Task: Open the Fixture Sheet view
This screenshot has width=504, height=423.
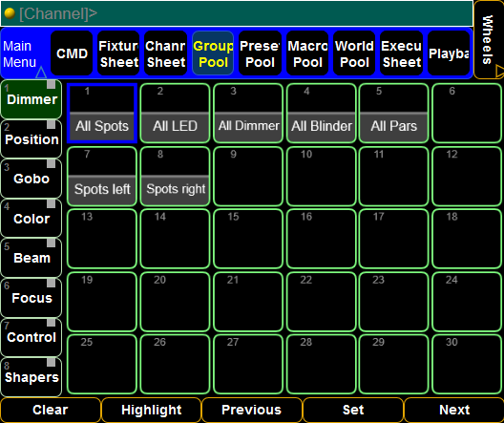Action: (x=118, y=53)
